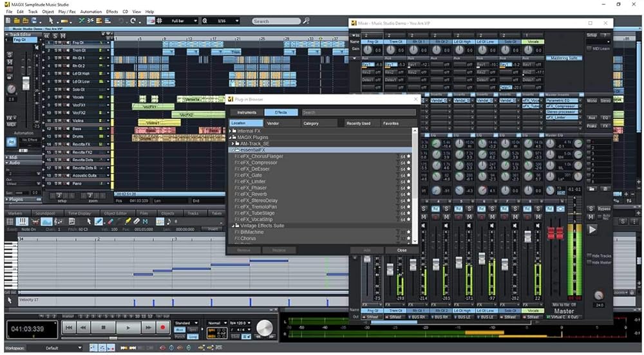Star eFX_Compressor as a favorite
644x355 pixels.
[408, 163]
